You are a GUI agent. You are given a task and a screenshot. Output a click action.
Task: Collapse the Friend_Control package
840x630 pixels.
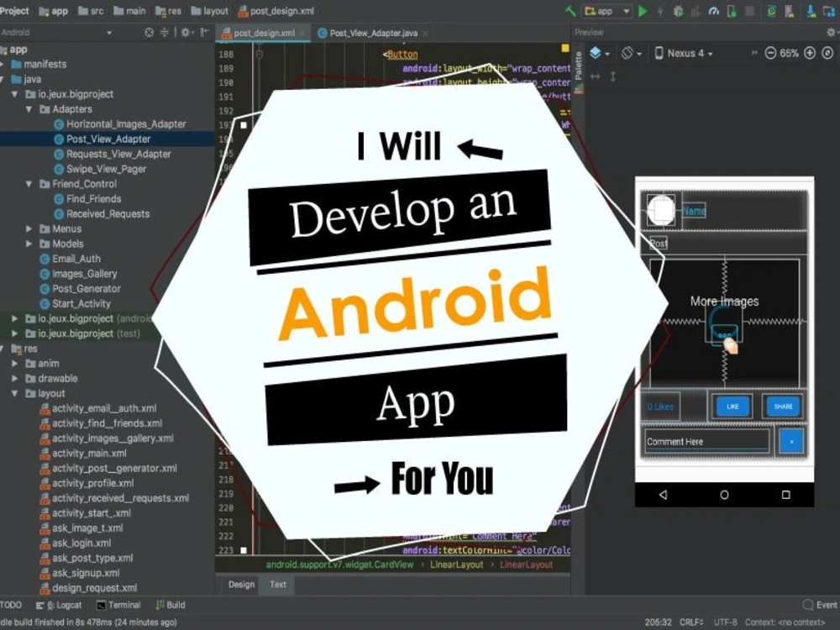(x=29, y=184)
